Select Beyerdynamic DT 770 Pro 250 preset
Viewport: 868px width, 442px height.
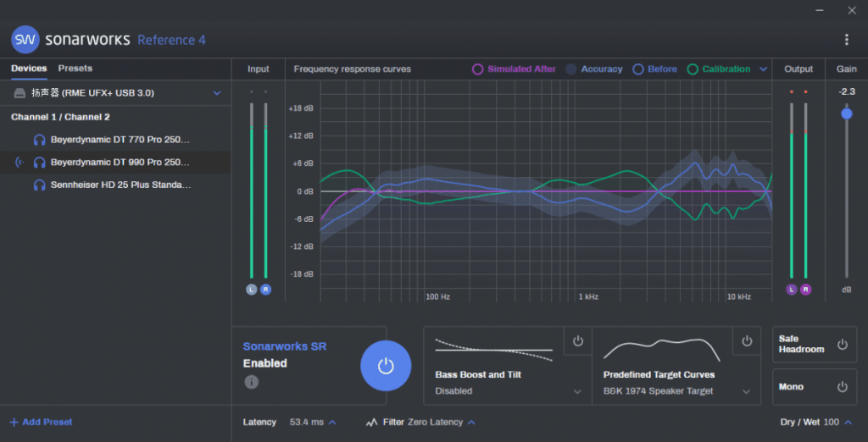tap(115, 140)
